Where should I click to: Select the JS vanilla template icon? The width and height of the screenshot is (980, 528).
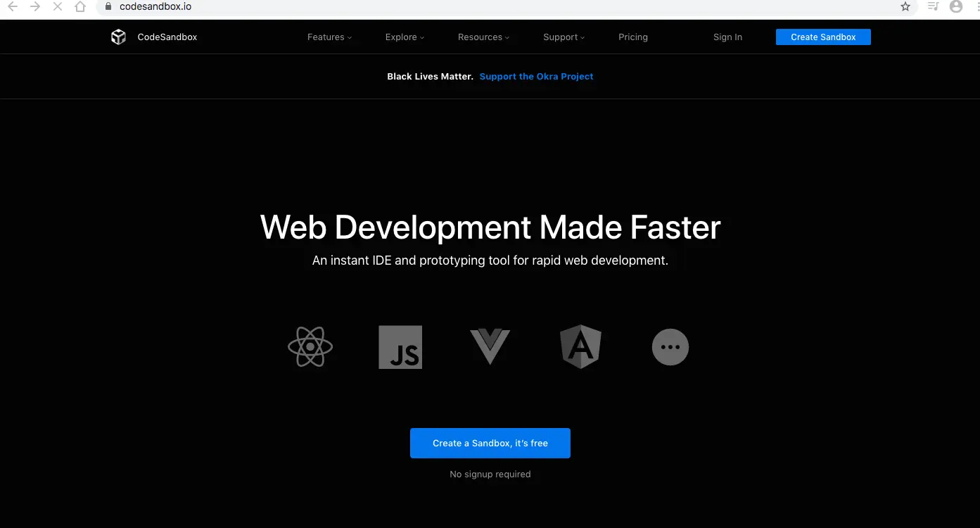click(x=400, y=347)
